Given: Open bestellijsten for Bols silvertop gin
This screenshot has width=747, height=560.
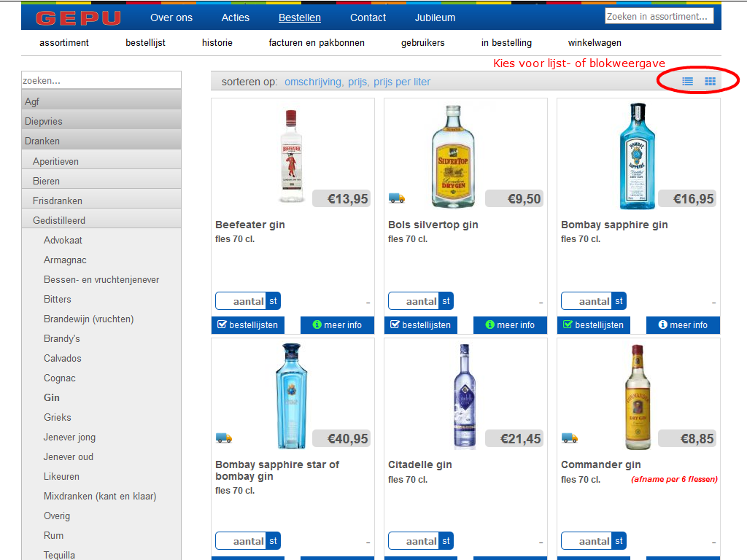Looking at the screenshot, I should point(421,324).
